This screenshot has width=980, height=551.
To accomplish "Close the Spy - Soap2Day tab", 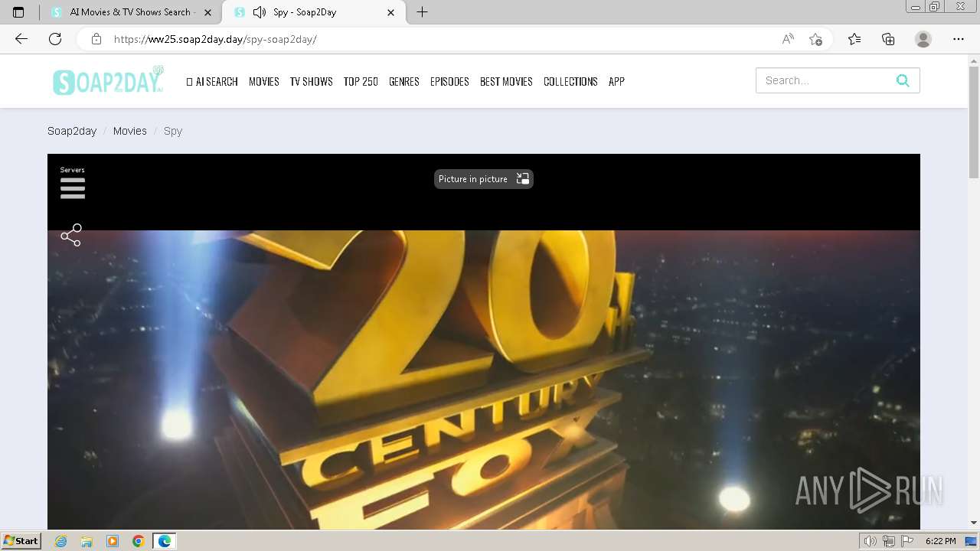I will 391,12.
